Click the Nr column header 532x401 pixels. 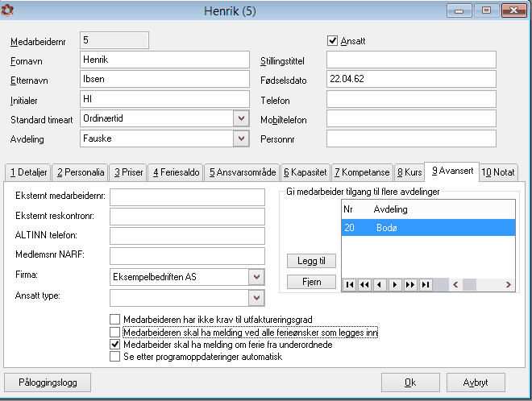coord(348,209)
